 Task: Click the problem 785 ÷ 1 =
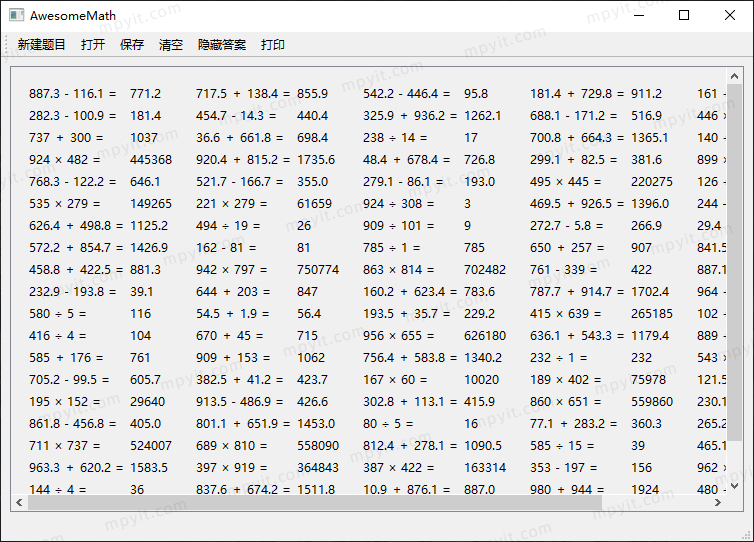pyautogui.click(x=391, y=248)
